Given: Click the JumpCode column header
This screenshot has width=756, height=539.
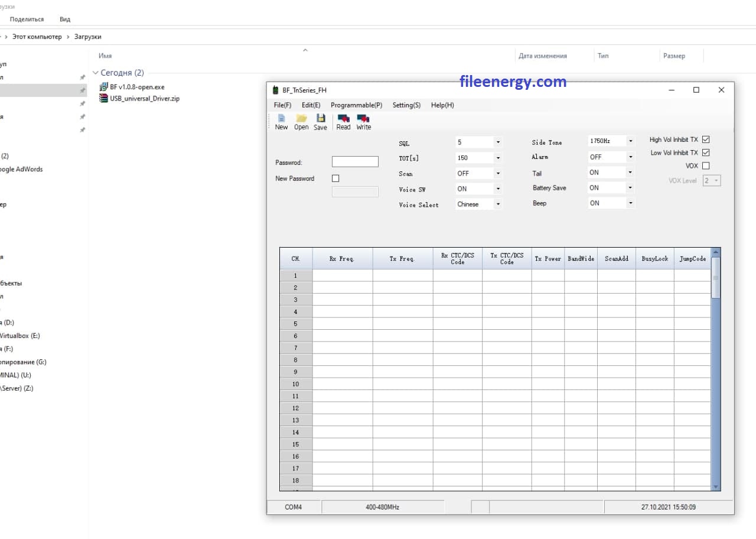Looking at the screenshot, I should point(693,259).
